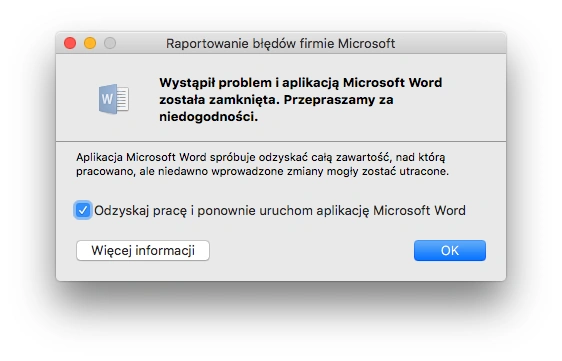562x361 pixels.
Task: Close the error reporting dialog window
Action: tap(70, 43)
